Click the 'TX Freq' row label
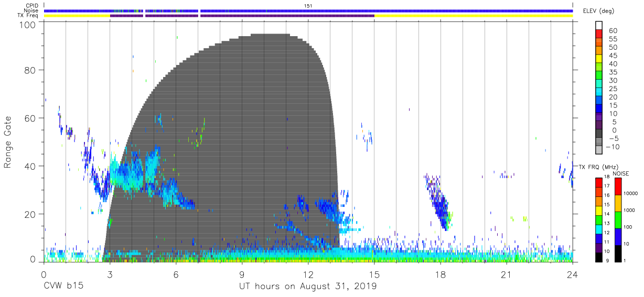Screen dimensions: 644x297 click(28, 16)
